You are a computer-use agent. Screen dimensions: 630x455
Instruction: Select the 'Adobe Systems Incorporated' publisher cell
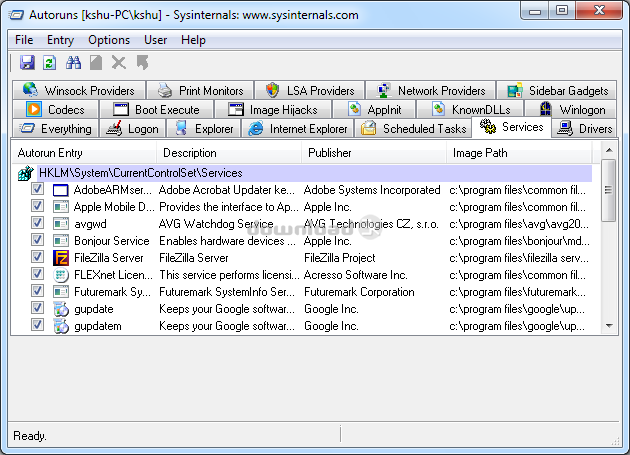pos(372,190)
